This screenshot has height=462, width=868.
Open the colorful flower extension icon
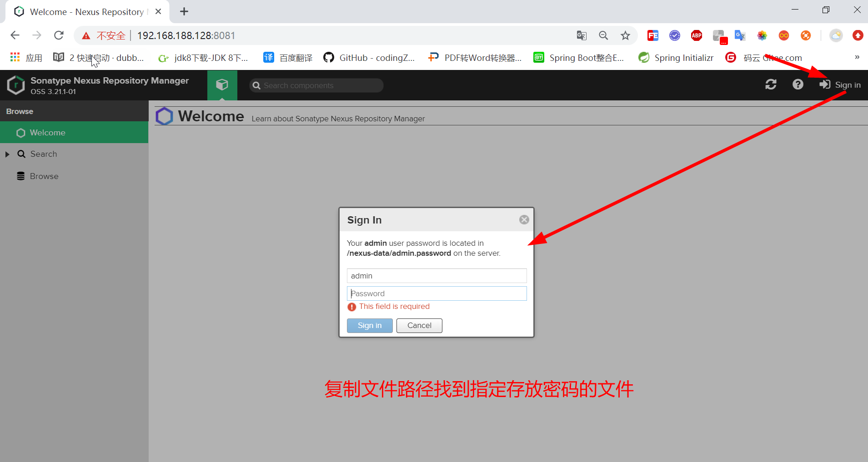[x=762, y=35]
